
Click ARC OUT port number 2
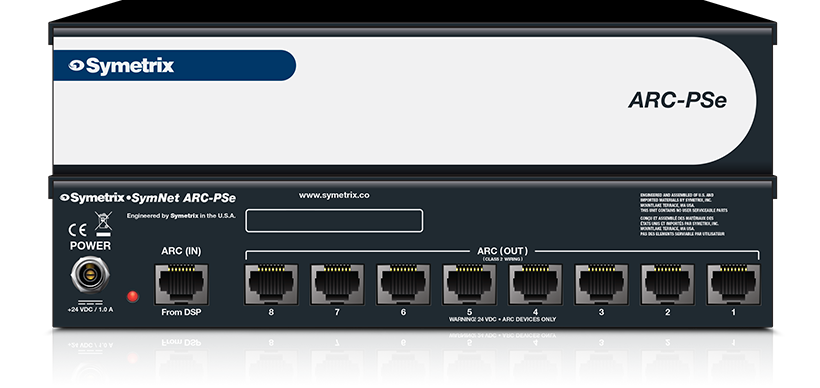coord(667,284)
